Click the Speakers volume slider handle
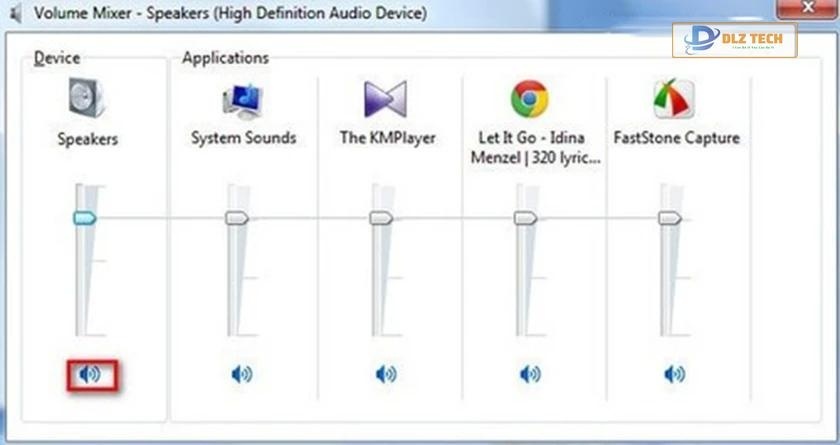This screenshot has height=445, width=840. (x=86, y=217)
